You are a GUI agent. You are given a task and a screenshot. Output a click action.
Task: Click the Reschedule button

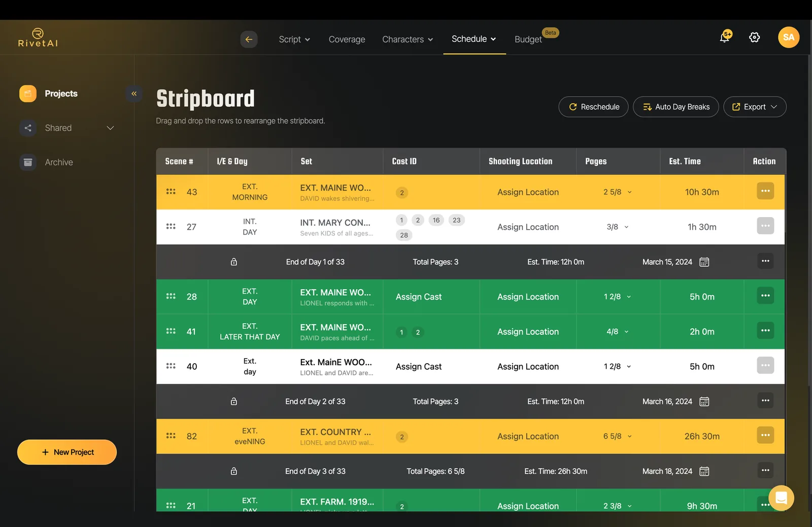pos(593,107)
